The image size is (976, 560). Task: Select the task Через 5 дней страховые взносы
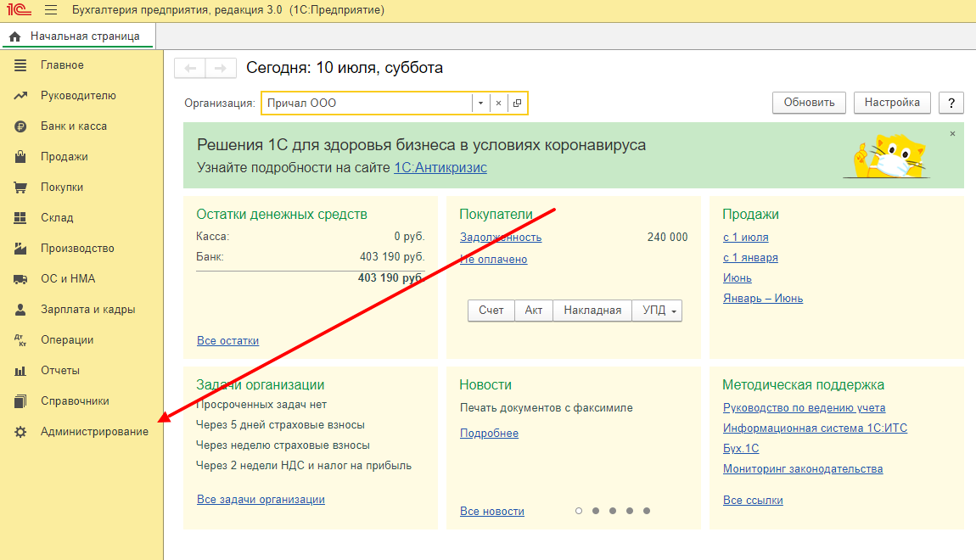coord(280,425)
